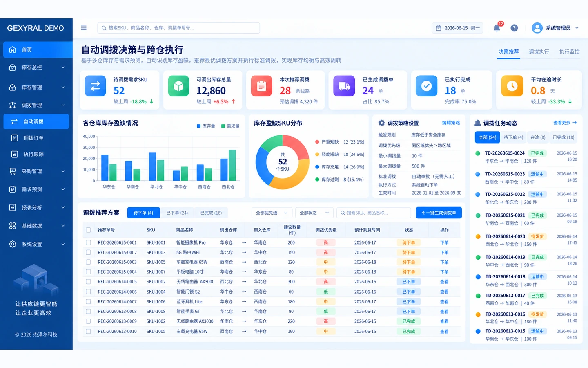Open the 查看更多 link
The image size is (588, 368).
[x=565, y=123]
